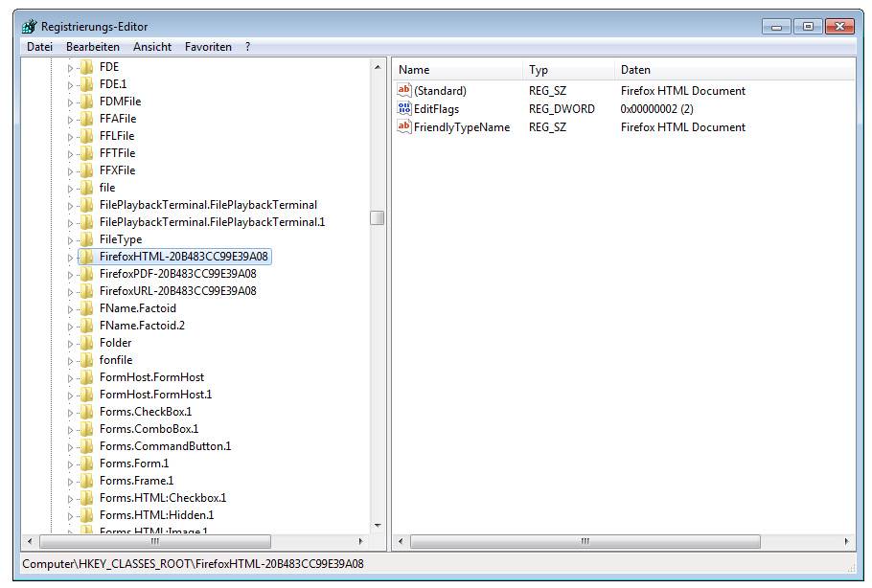Click the folder icon of FirefoxPDF-20B483CC99E39A08

pos(86,274)
